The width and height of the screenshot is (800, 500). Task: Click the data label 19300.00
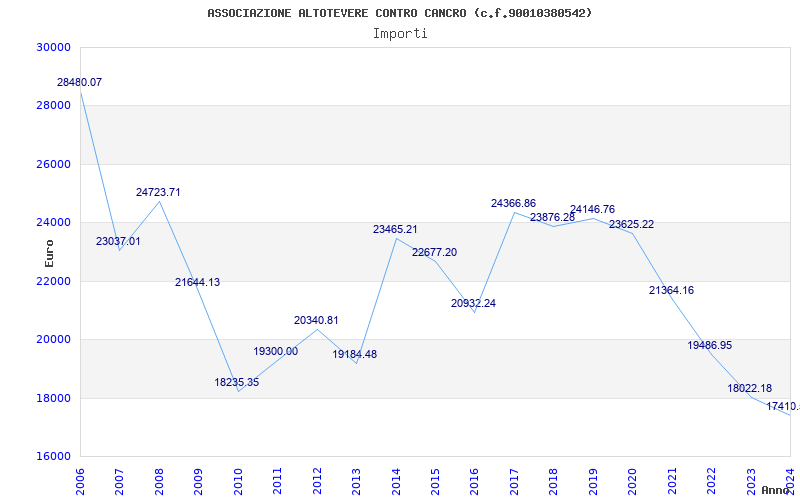[x=276, y=351]
